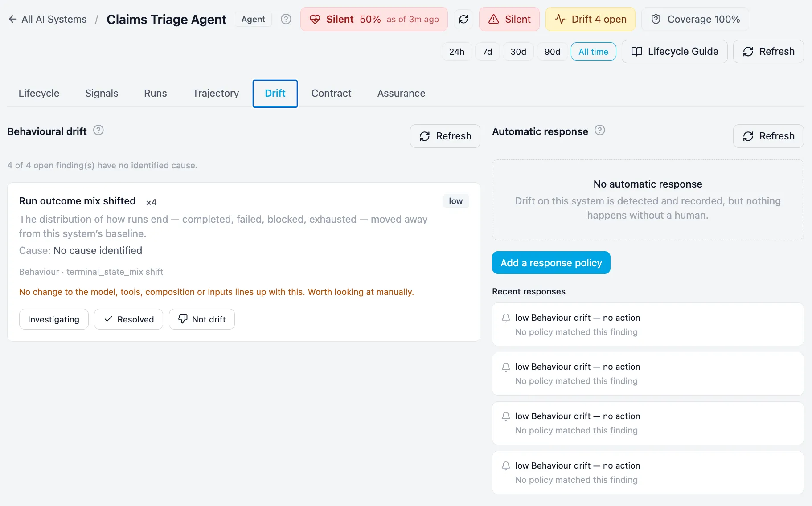Click the Agent type badge
Screen dimensions: 812x506
click(253, 19)
